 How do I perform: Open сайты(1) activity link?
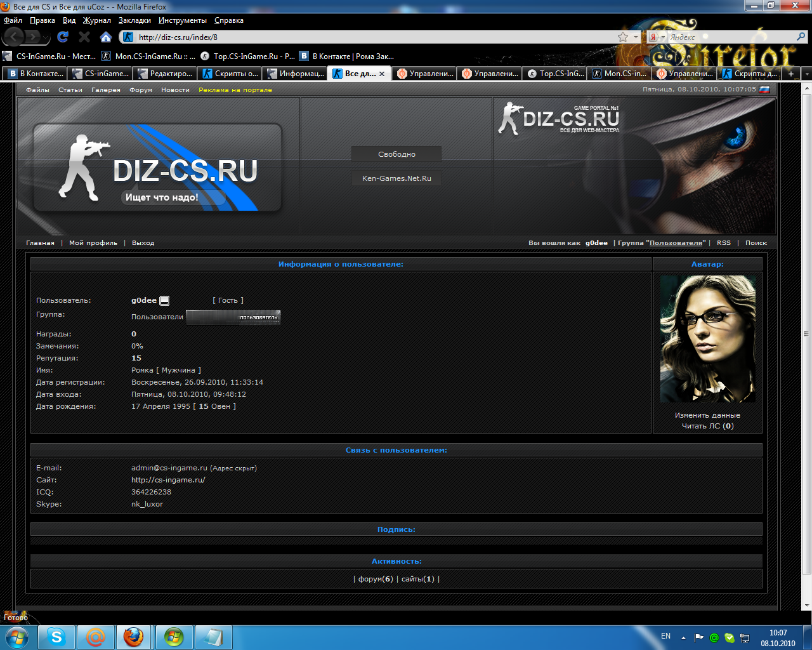click(418, 579)
